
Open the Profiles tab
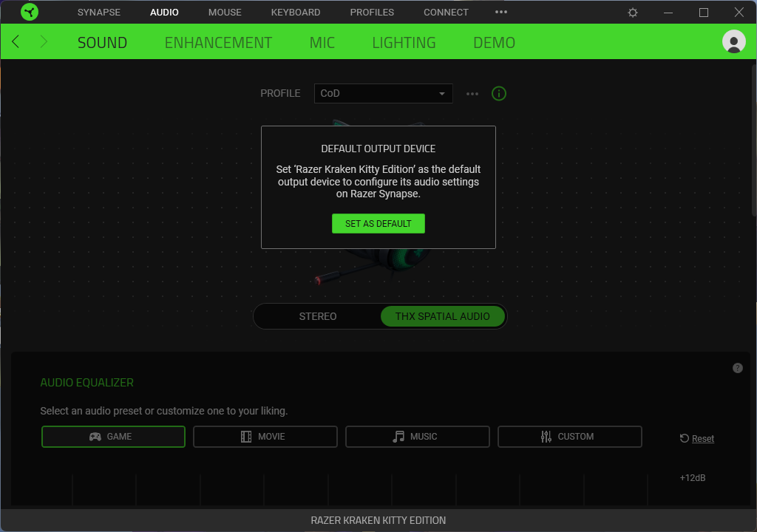click(x=372, y=12)
